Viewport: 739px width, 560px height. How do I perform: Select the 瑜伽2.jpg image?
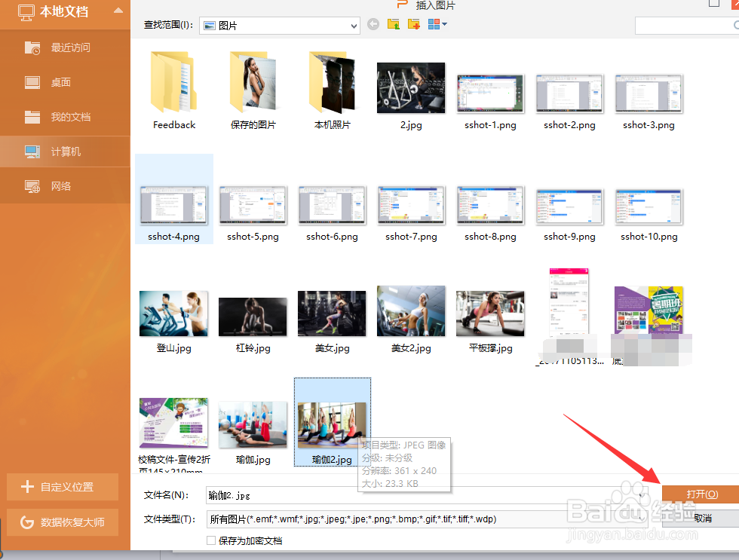[333, 423]
